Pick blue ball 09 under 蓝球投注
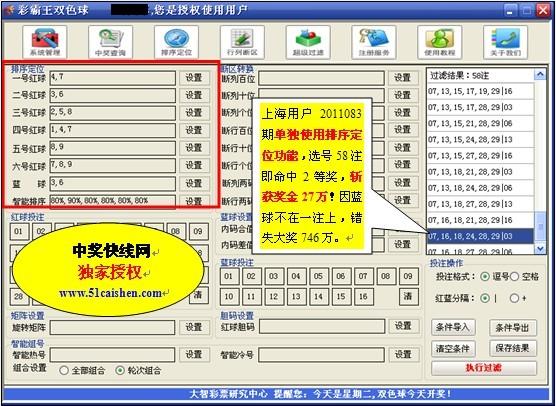556x406 pixels. (x=408, y=276)
